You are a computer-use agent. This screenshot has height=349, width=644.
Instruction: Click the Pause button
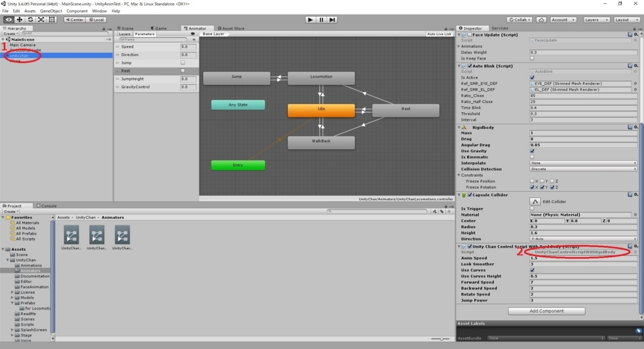tap(321, 19)
